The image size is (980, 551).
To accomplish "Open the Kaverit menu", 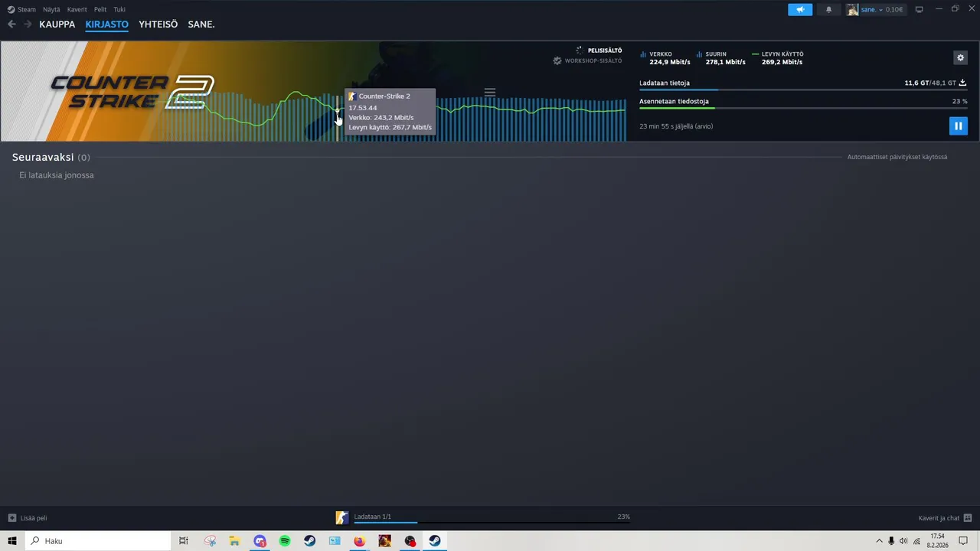I will click(77, 9).
